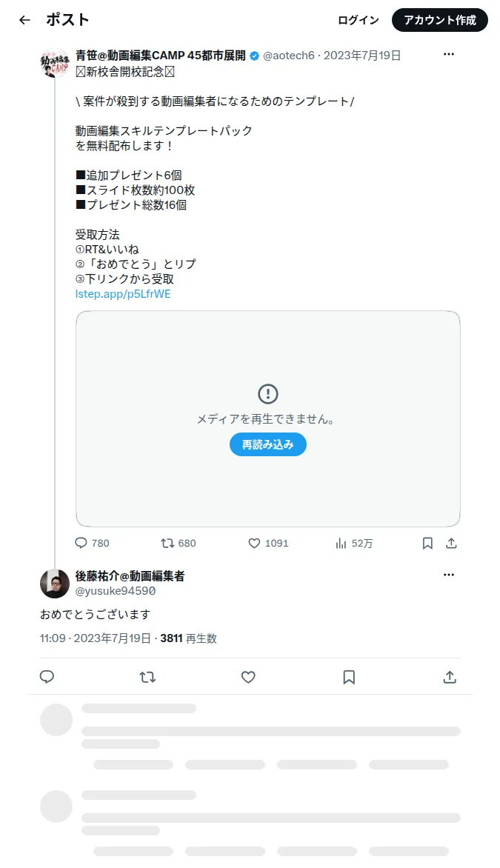This screenshot has height=868, width=500.
Task: Click the ログイン login button
Action: point(359,20)
